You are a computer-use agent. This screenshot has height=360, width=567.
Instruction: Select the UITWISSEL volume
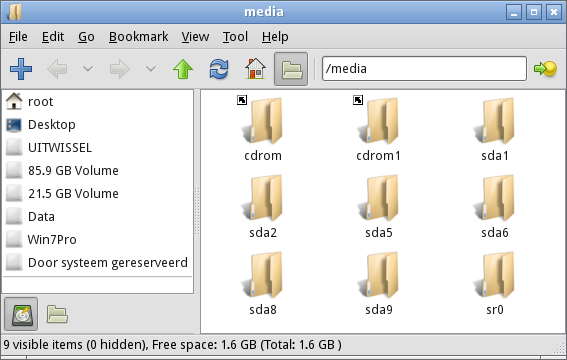pyautogui.click(x=98, y=147)
